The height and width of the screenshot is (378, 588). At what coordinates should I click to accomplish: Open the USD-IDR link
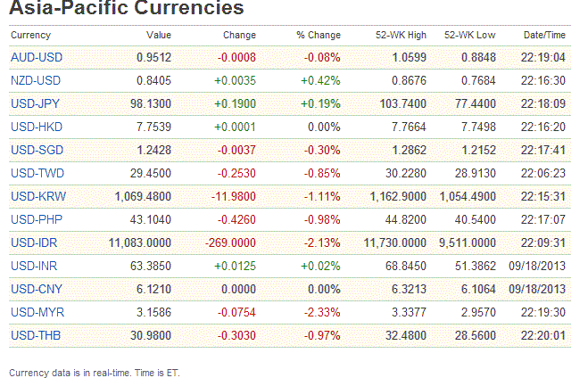pyautogui.click(x=36, y=242)
